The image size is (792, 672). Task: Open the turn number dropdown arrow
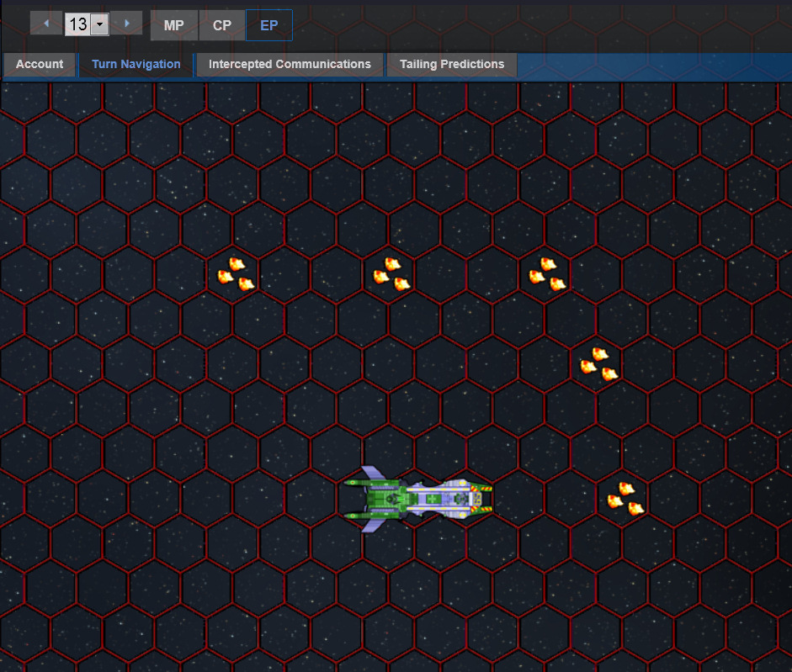[x=100, y=24]
